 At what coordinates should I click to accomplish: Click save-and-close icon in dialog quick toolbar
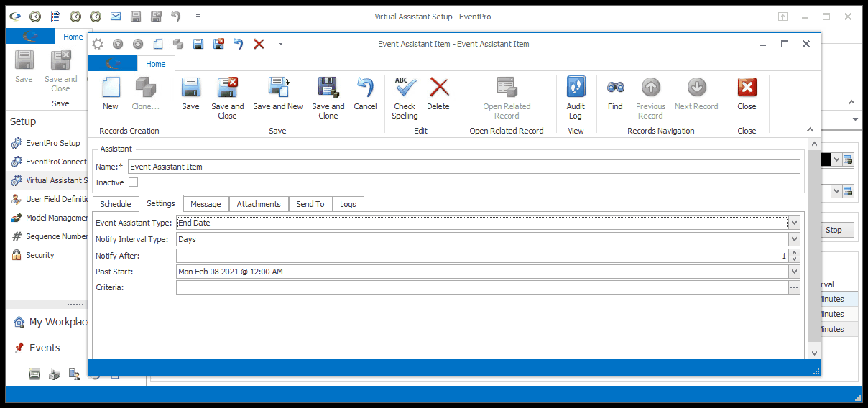218,44
